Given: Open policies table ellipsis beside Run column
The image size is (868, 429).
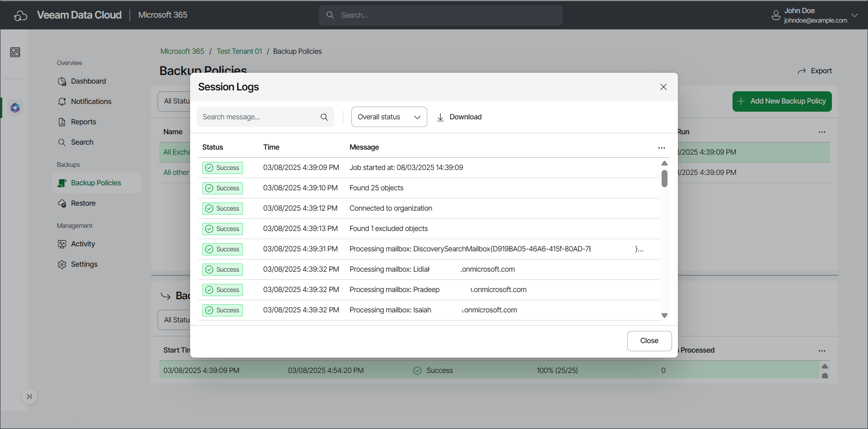Looking at the screenshot, I should [x=822, y=132].
